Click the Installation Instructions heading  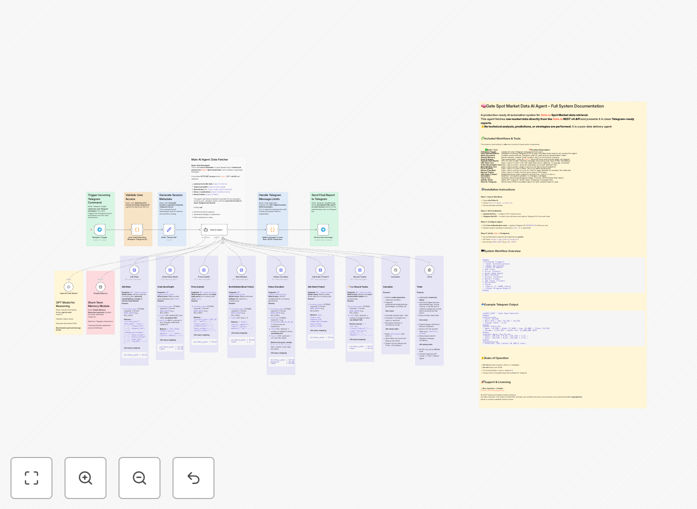(498, 189)
